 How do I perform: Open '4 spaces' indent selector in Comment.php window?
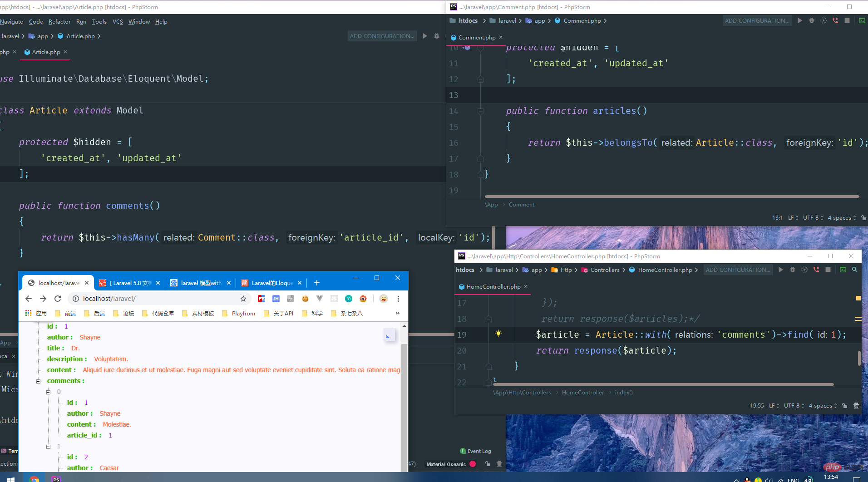coord(842,218)
